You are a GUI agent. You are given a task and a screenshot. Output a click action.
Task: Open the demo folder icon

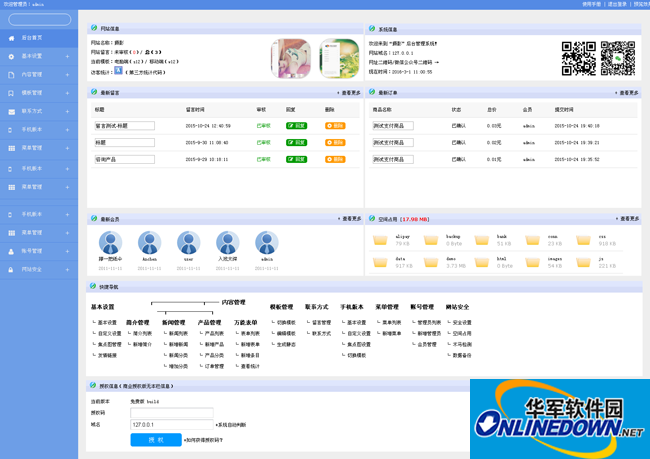(431, 262)
